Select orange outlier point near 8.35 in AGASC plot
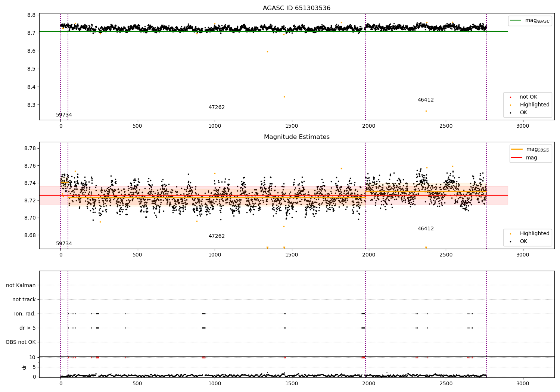 284,97
